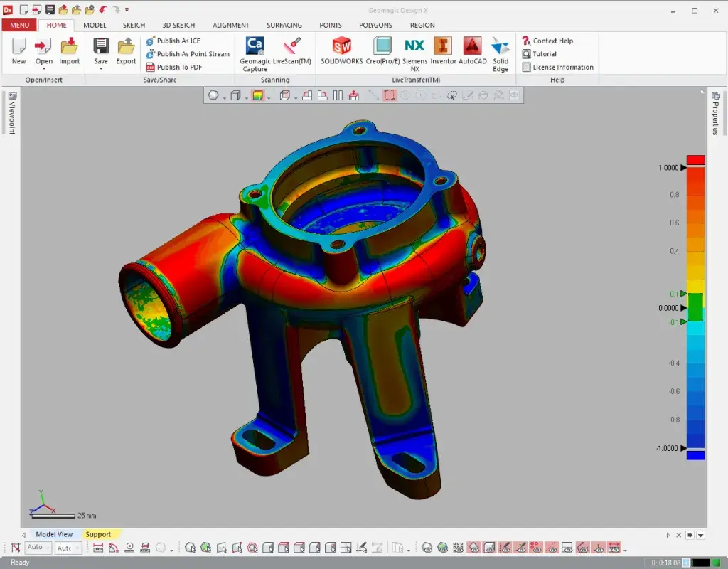The height and width of the screenshot is (569, 728).
Task: Open Siemens NX LiveTransfer
Action: click(414, 50)
